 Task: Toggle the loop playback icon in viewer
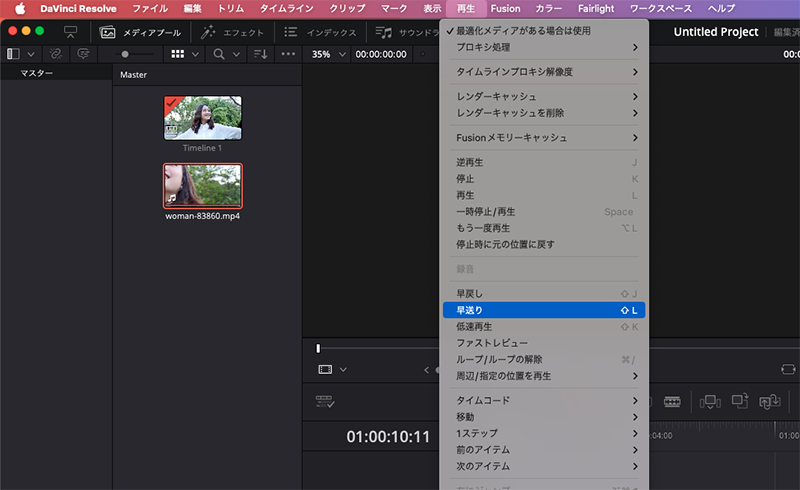click(x=788, y=369)
